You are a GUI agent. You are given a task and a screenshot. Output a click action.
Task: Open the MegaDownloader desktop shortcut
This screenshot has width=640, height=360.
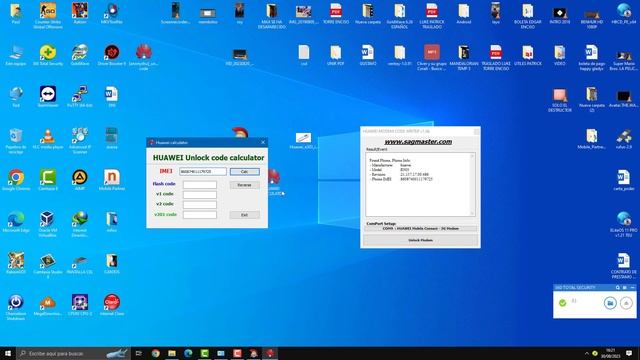tap(48, 305)
